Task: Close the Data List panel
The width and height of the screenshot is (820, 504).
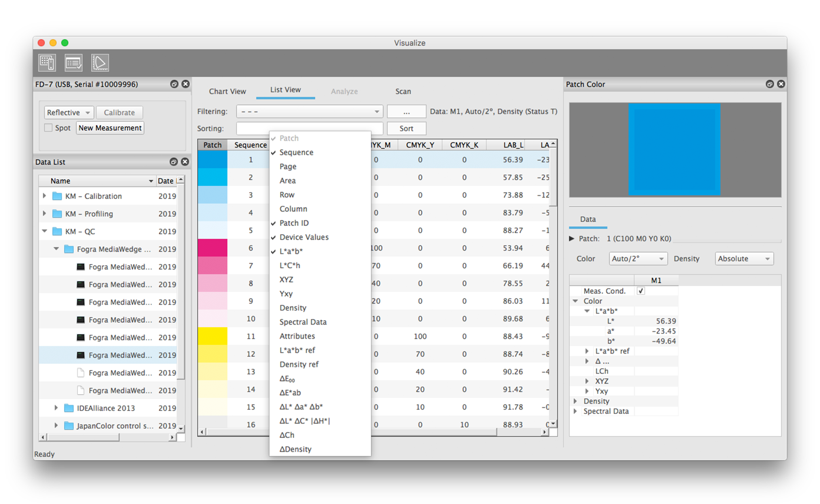Action: click(x=185, y=162)
